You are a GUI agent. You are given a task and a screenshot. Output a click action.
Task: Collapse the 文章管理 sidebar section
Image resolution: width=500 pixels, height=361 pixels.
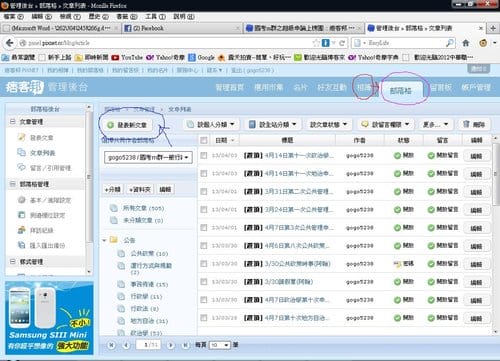point(13,122)
